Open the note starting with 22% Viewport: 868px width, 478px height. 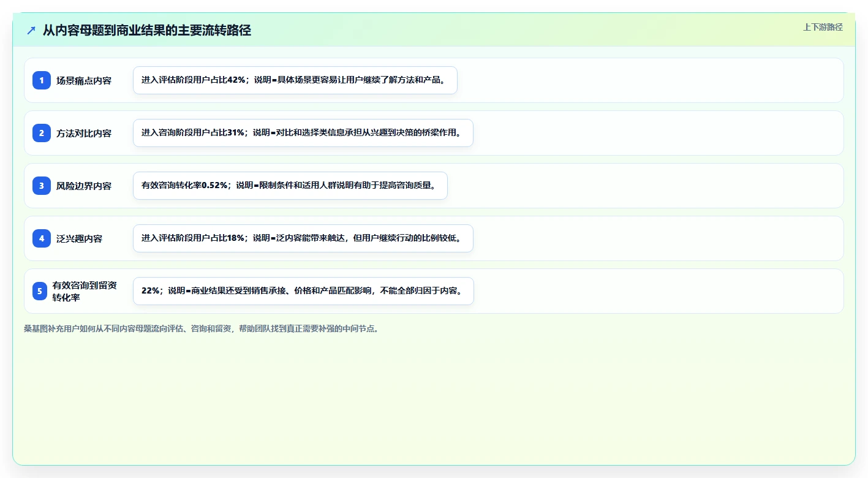[x=303, y=291]
